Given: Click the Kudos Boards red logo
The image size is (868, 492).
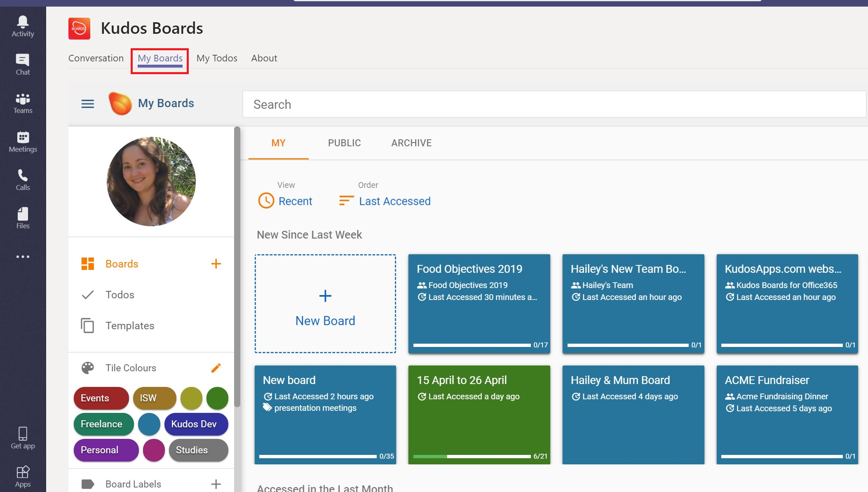Looking at the screenshot, I should (79, 28).
